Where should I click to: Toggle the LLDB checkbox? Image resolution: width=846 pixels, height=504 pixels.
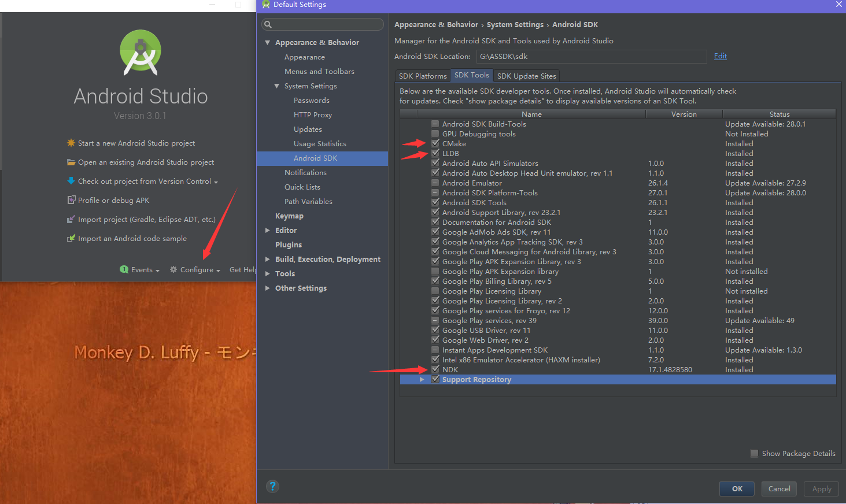tap(435, 153)
